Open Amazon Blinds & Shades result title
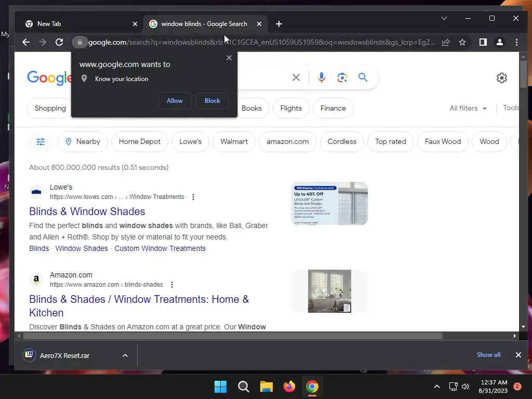This screenshot has width=532, height=399. [x=139, y=305]
